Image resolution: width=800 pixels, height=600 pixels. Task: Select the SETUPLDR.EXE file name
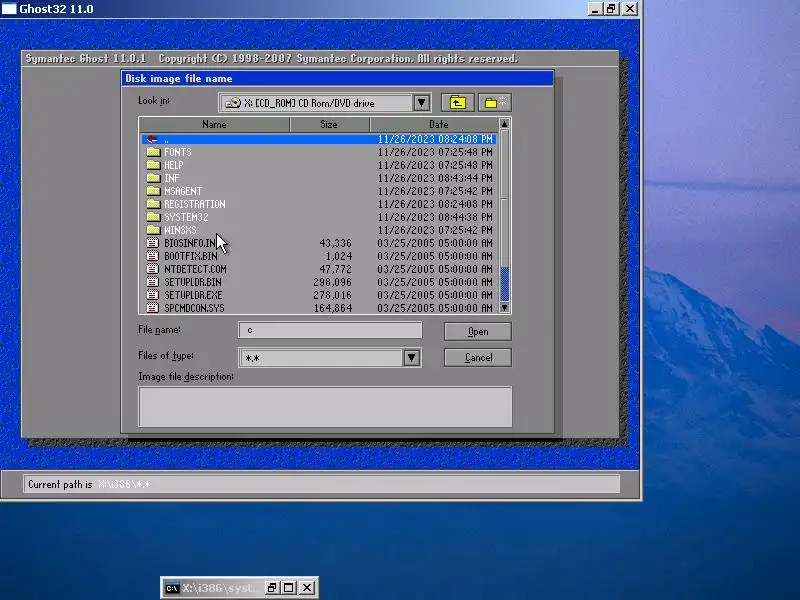point(193,295)
